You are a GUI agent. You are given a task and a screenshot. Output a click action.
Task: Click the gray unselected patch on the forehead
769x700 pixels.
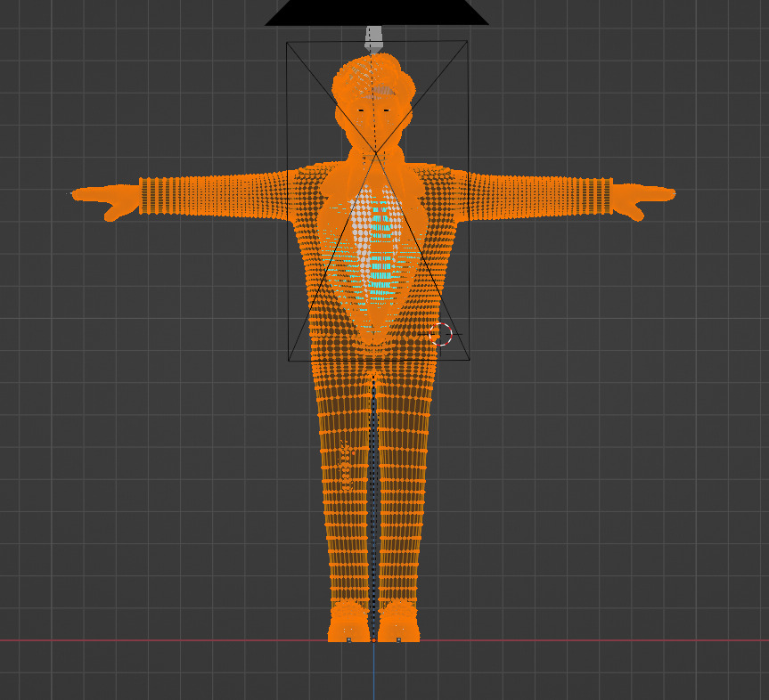[x=384, y=90]
